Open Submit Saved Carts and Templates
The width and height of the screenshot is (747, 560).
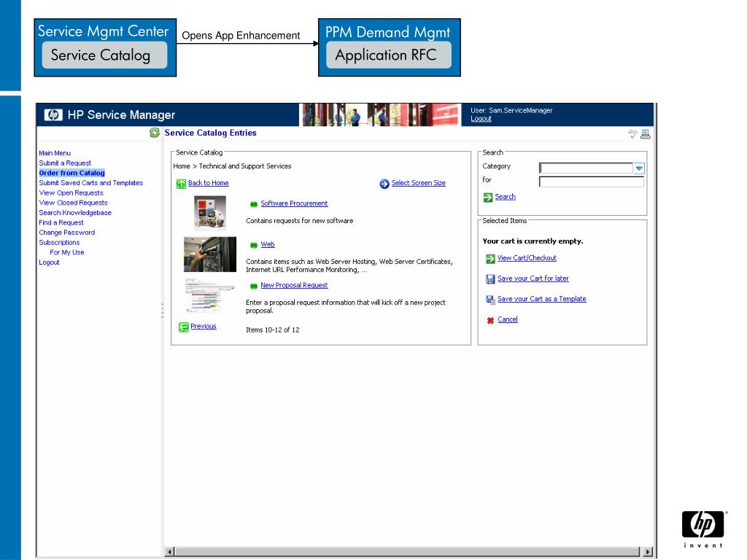coord(91,183)
